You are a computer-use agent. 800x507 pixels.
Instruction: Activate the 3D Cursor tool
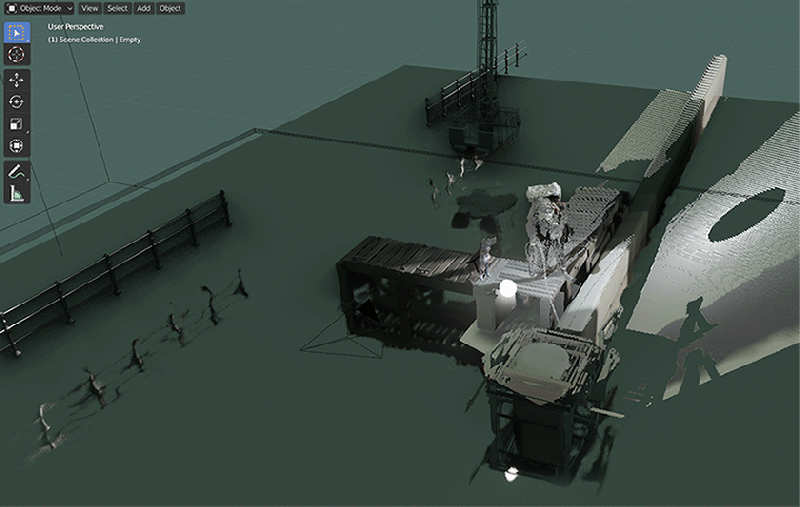[17, 54]
